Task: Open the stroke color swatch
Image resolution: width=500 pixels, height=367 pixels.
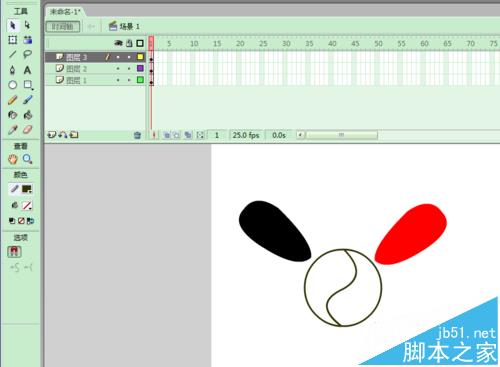Action: pos(27,189)
